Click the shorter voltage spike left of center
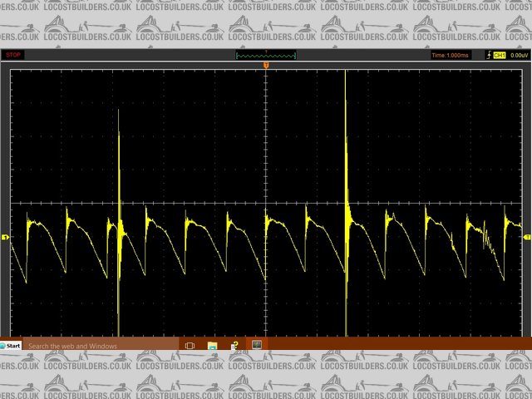Screen dimensions: 532x399 click(x=119, y=150)
